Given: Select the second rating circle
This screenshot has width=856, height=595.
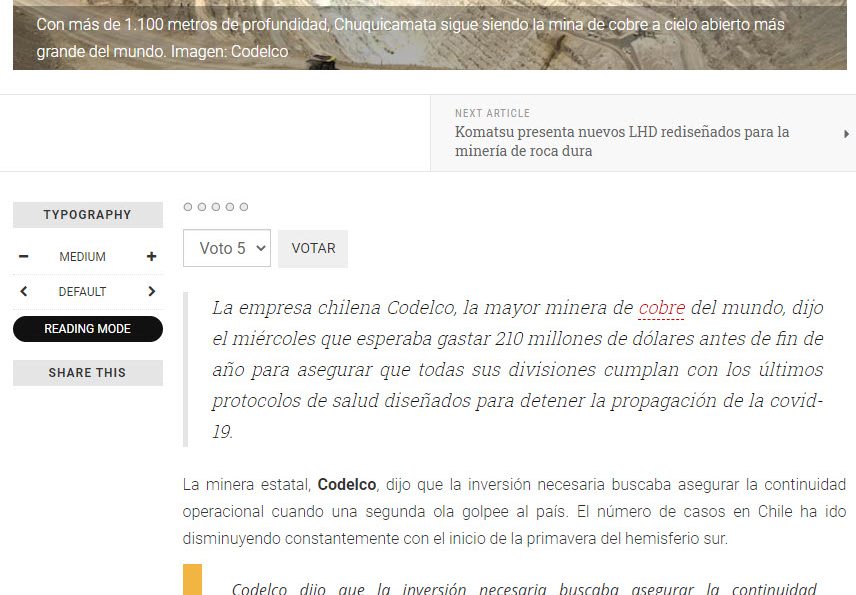Looking at the screenshot, I should (x=202, y=207).
